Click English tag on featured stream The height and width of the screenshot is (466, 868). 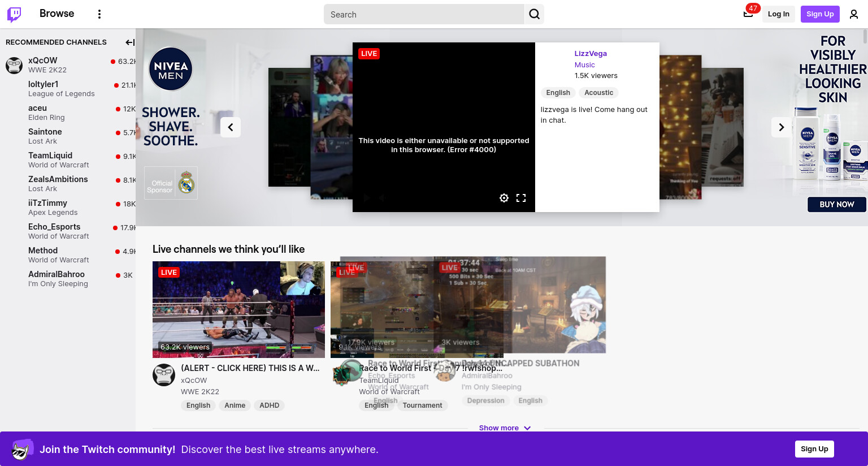point(558,93)
